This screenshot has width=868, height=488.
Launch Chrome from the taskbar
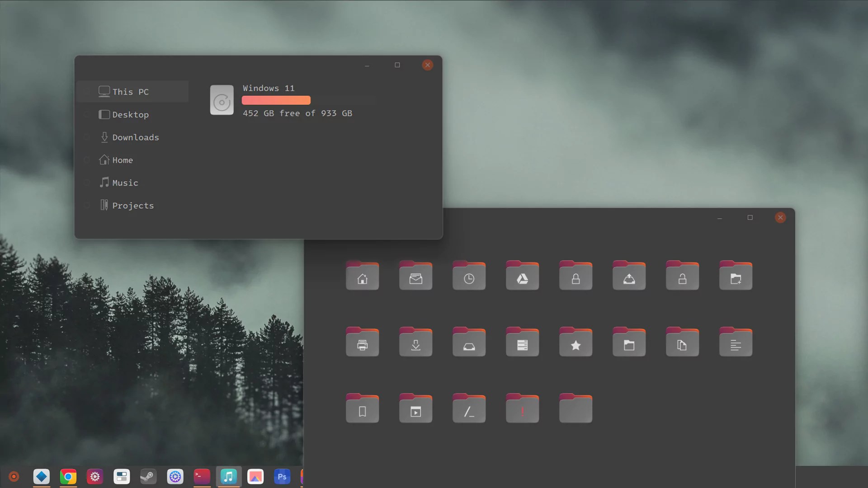click(68, 477)
